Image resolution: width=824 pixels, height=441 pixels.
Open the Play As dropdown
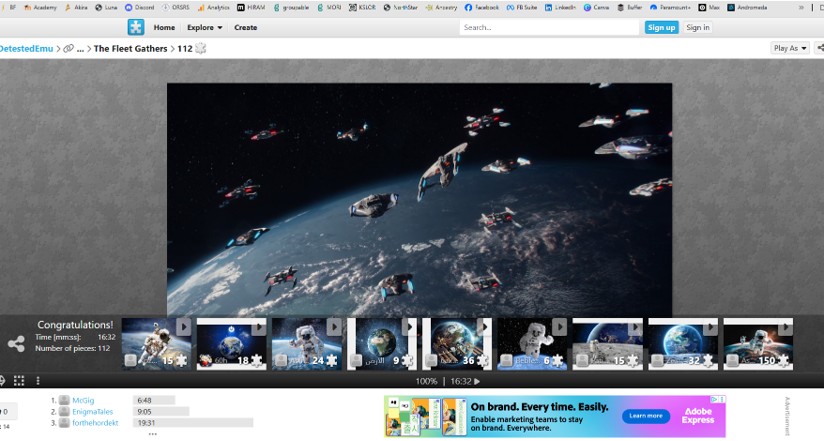(790, 48)
